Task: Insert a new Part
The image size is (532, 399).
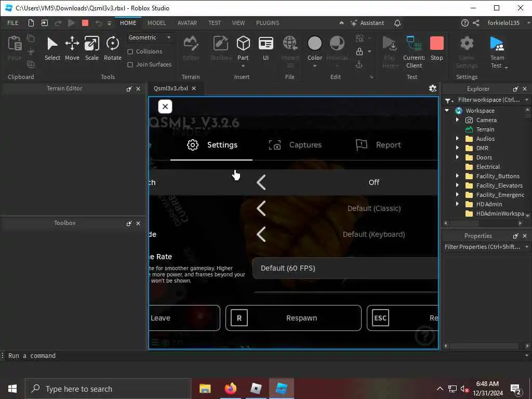Action: (243, 49)
